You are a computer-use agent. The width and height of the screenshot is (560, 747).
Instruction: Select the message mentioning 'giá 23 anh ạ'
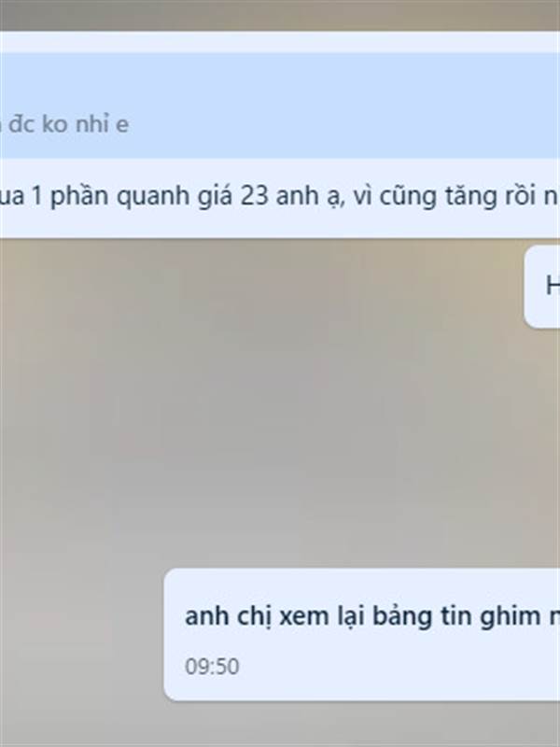280,196
